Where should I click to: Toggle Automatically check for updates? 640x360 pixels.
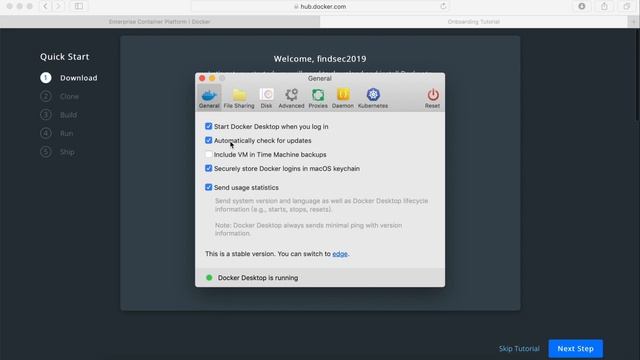[209, 140]
